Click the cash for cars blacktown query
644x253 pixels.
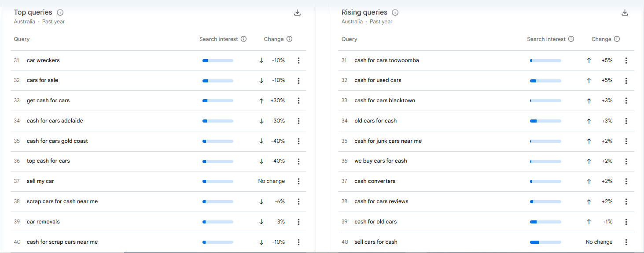pyautogui.click(x=385, y=100)
